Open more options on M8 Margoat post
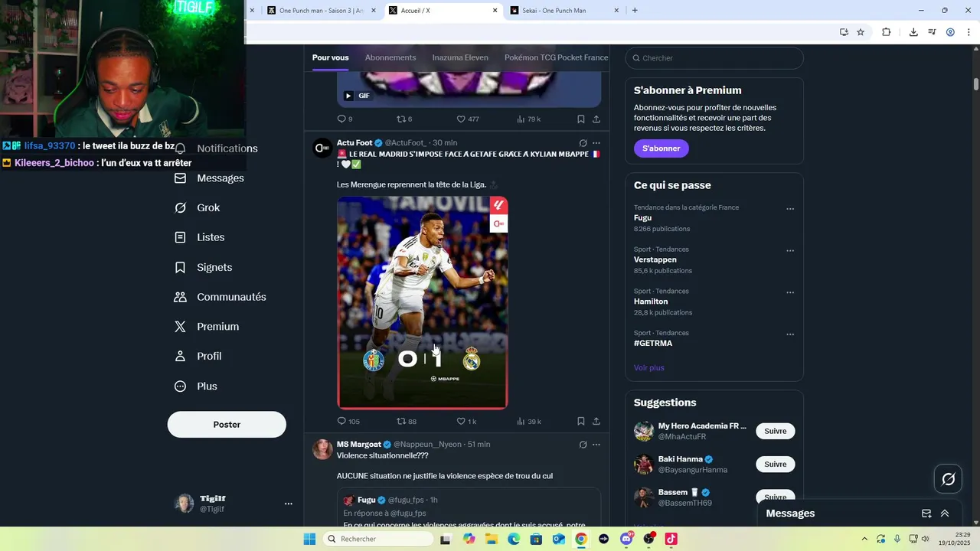 click(x=596, y=445)
